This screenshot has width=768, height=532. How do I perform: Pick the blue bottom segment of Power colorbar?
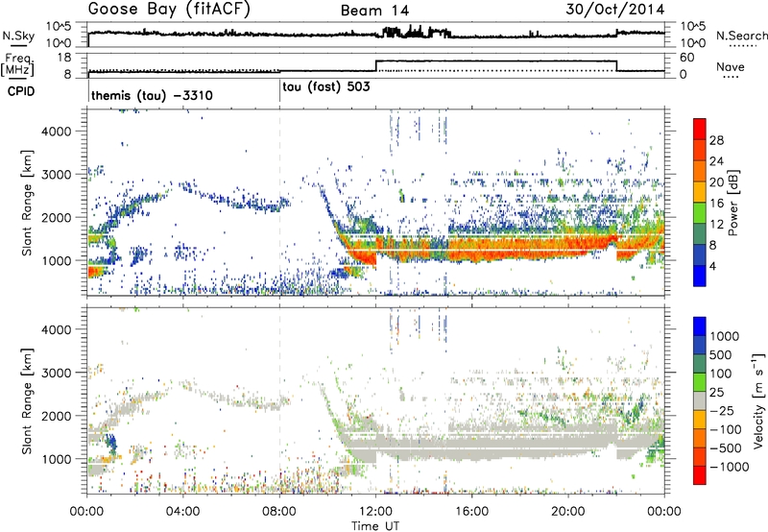[x=700, y=276]
